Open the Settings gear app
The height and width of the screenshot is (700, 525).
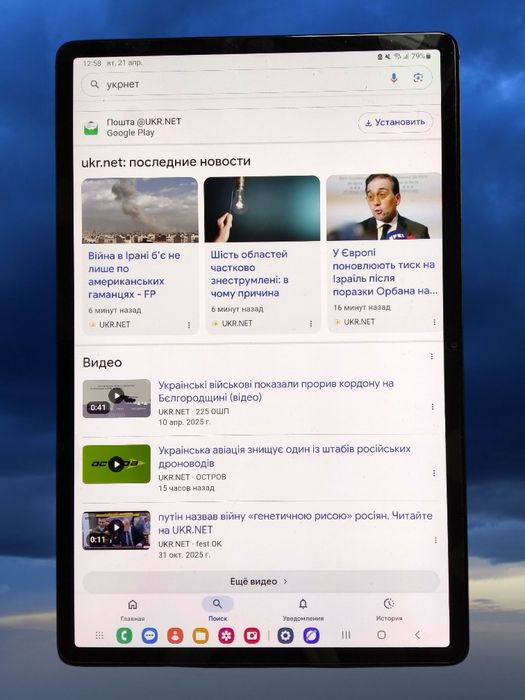(x=285, y=635)
